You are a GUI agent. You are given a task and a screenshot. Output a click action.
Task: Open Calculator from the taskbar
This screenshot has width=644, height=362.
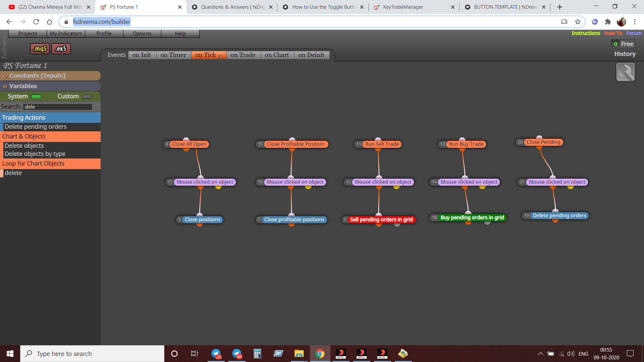[257, 354]
